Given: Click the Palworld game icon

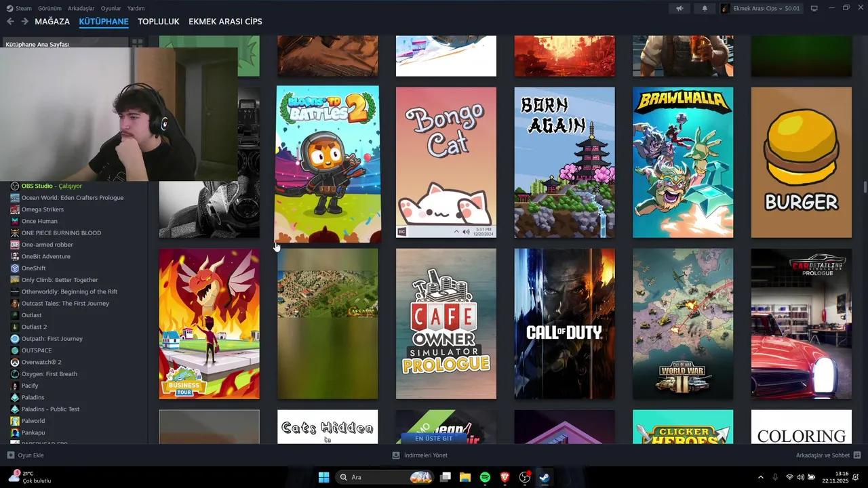Looking at the screenshot, I should click(x=15, y=421).
